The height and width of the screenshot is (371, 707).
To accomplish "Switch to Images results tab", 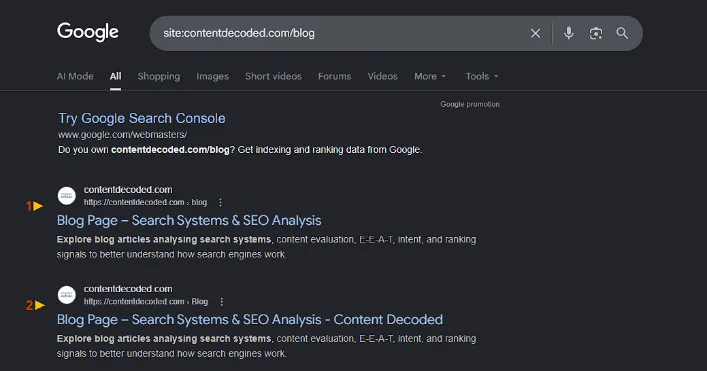I will (x=212, y=76).
